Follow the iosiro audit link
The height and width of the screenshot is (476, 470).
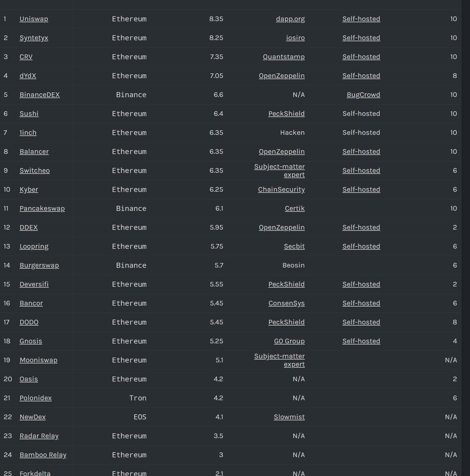point(295,38)
